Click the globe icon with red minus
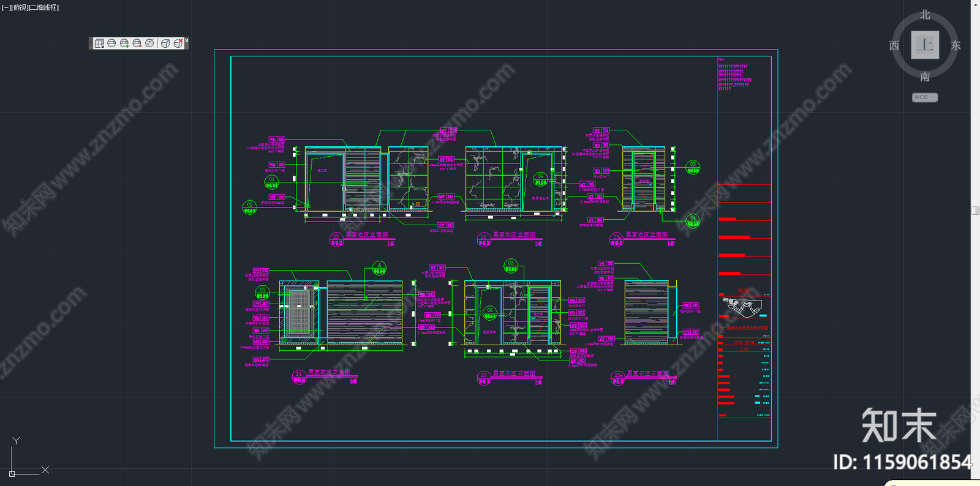This screenshot has width=980, height=486. tap(137, 43)
